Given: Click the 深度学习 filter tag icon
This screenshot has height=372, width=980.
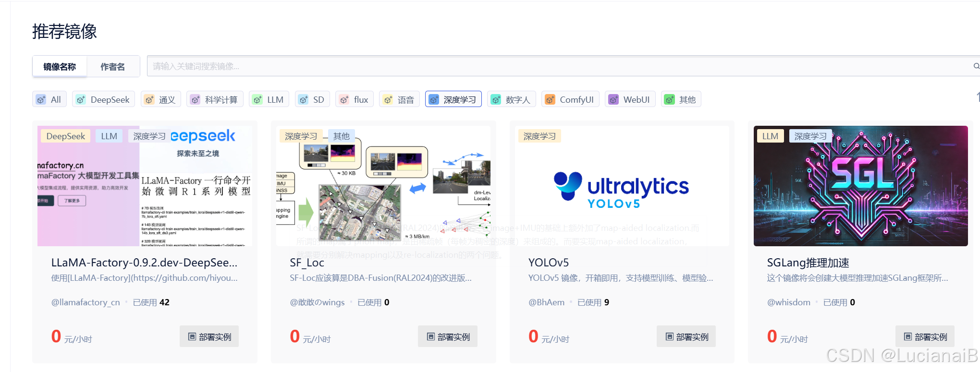Looking at the screenshot, I should point(434,99).
